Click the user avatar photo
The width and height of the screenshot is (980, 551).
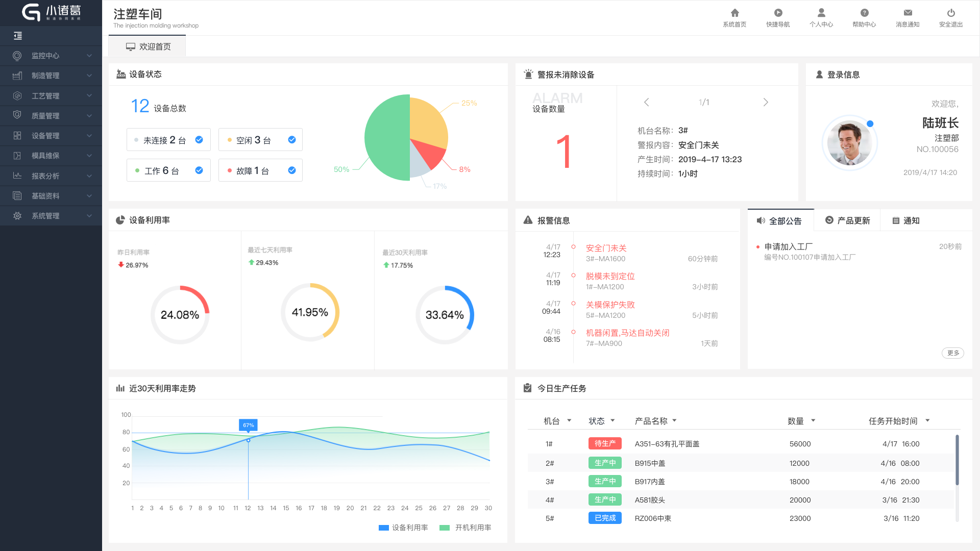coord(849,143)
